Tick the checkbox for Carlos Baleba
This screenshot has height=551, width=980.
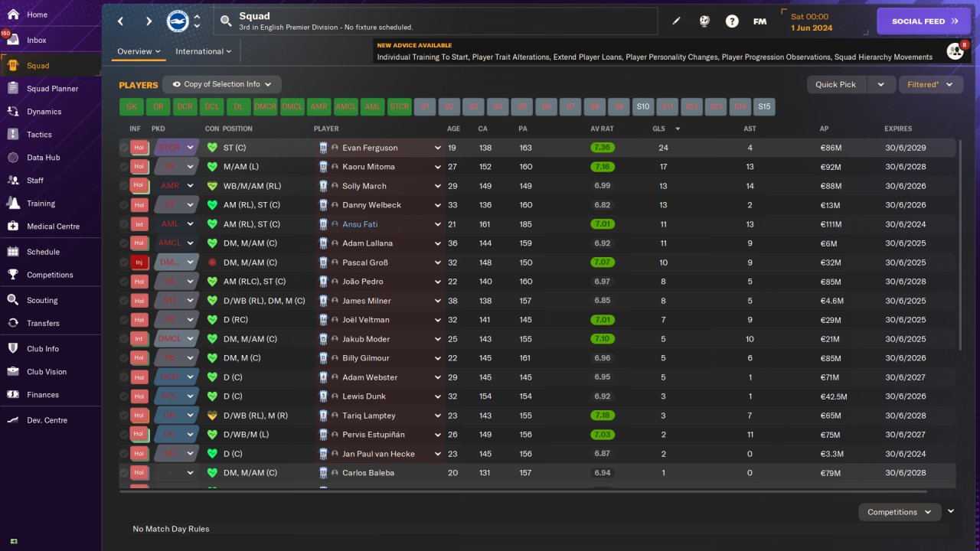[124, 473]
